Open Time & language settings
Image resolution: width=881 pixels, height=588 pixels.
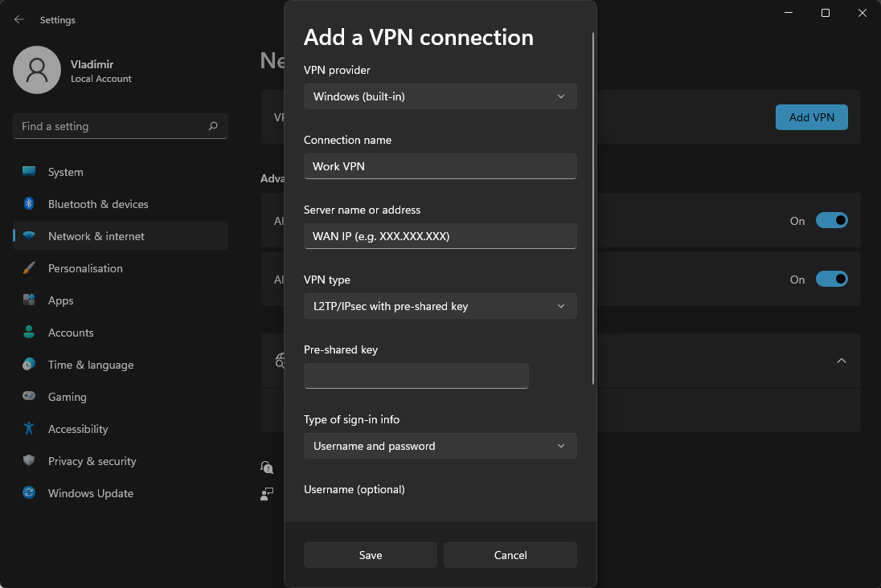[91, 365]
